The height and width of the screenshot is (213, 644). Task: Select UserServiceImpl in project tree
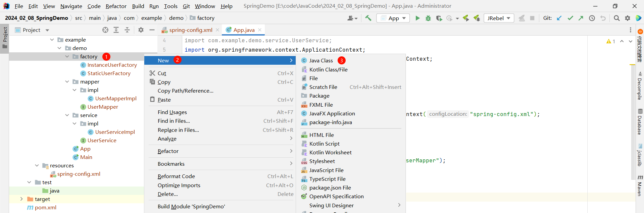point(115,132)
